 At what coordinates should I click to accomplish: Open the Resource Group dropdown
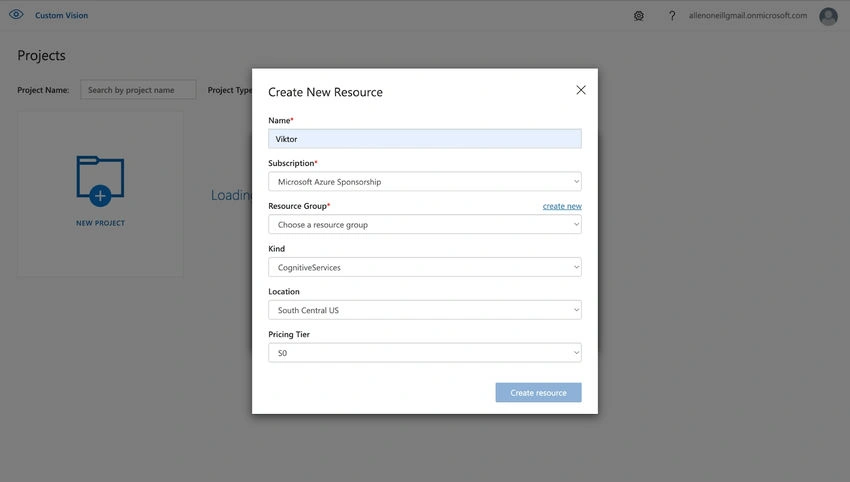click(x=424, y=224)
